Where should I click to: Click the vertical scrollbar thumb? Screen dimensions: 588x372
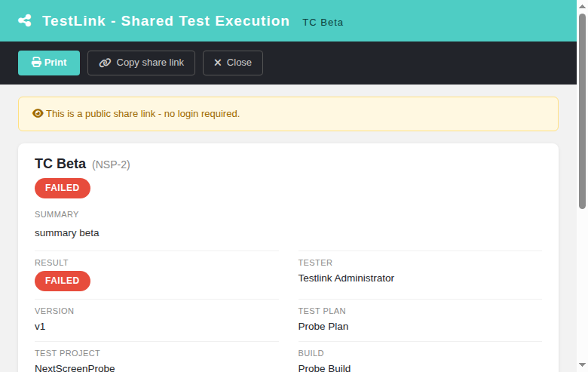[582, 111]
